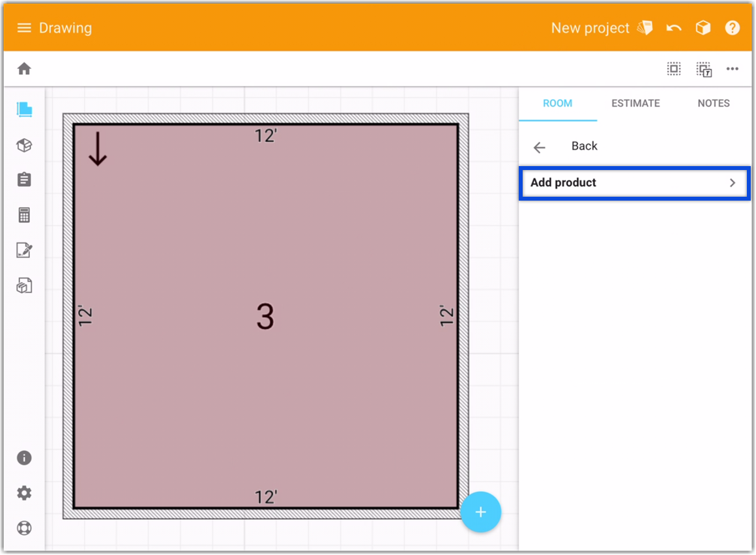
Task: Open the clipboard sidebar icon
Action: (x=24, y=180)
